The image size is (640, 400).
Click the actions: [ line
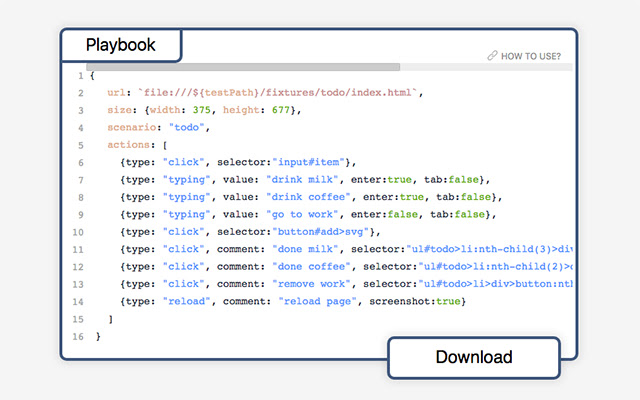[x=137, y=145]
